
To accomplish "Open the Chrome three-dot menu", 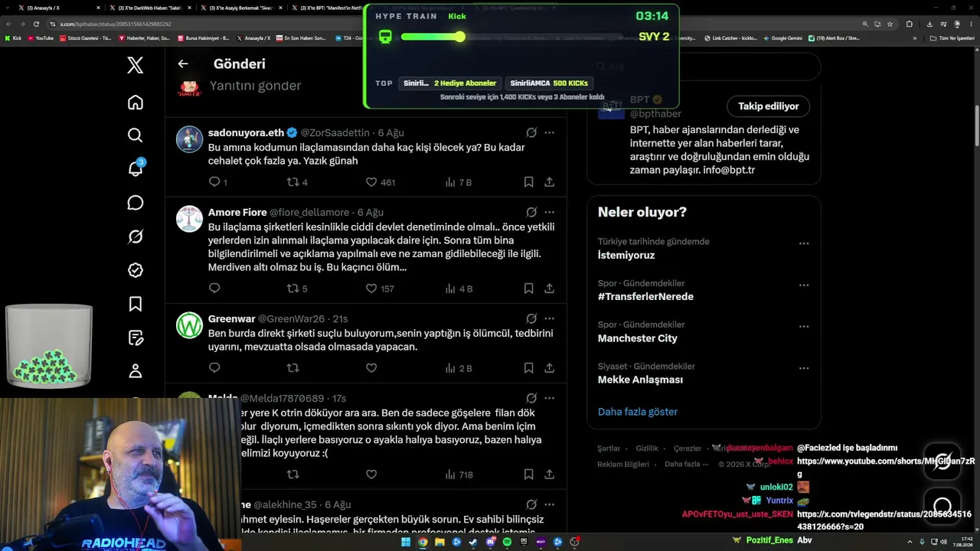I will click(x=970, y=24).
